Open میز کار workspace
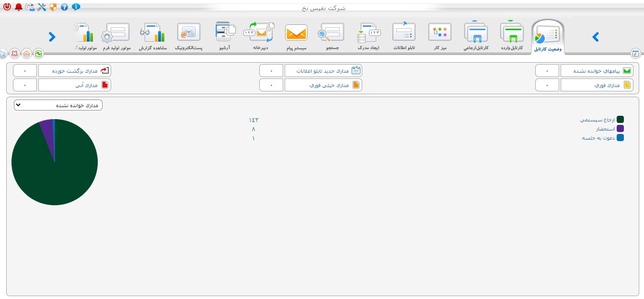The width and height of the screenshot is (644, 299). point(440,36)
